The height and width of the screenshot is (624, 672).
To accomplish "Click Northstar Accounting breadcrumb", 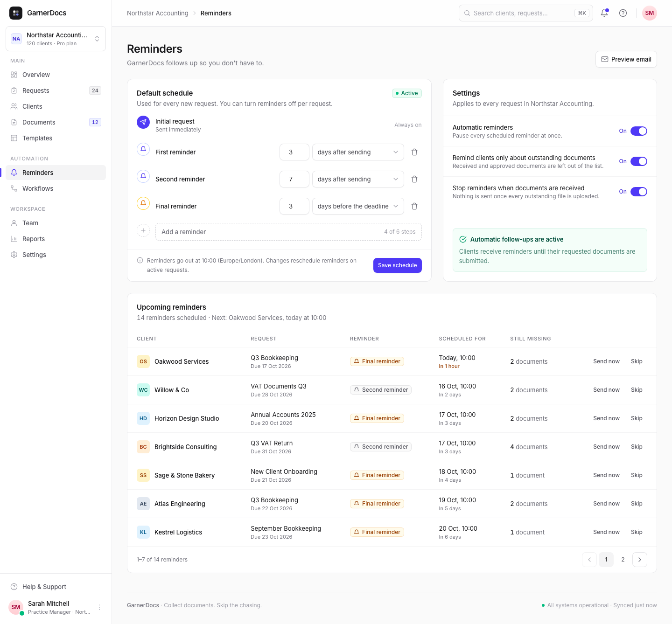I will pos(158,13).
